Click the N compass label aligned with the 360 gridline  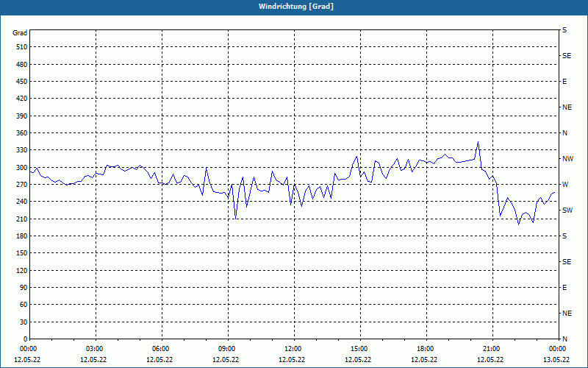564,133
